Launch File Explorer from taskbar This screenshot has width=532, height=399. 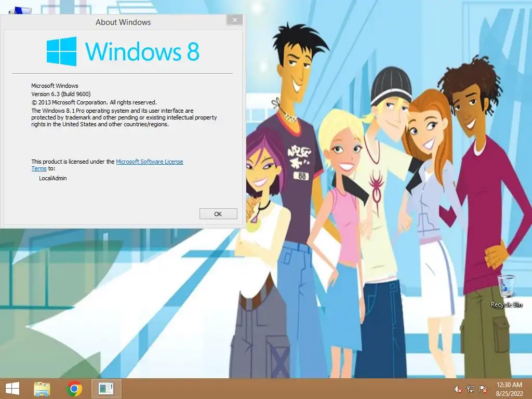click(42, 389)
